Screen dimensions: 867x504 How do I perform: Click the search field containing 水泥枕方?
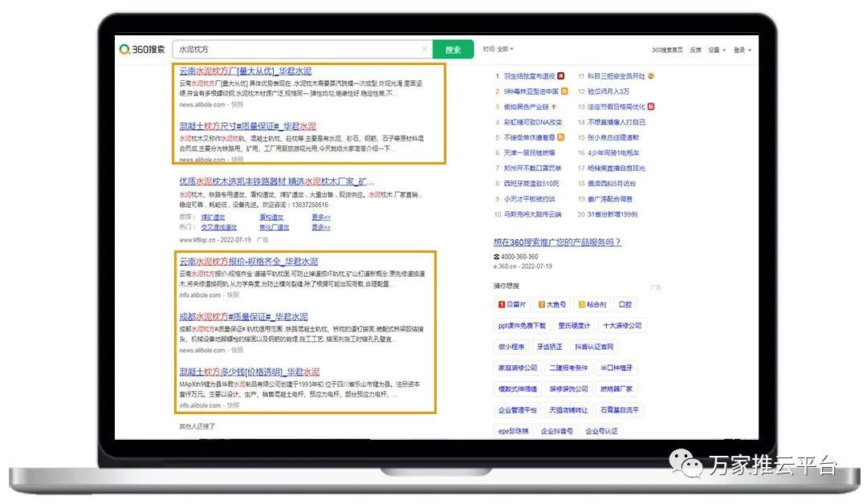tap(297, 50)
